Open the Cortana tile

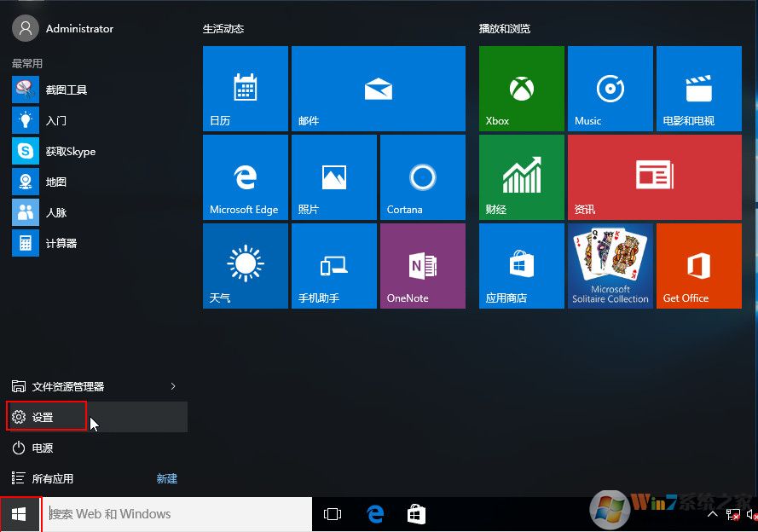click(x=422, y=177)
